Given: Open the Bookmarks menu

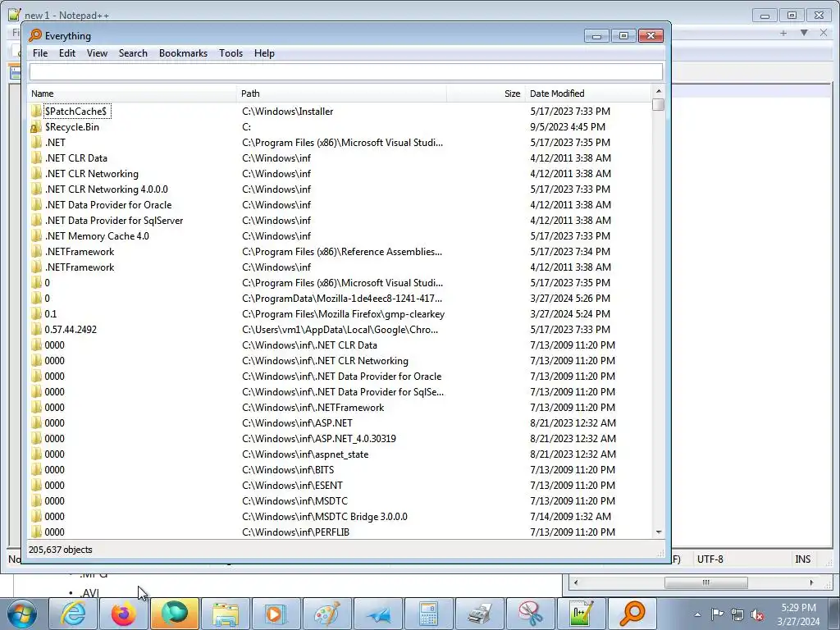Looking at the screenshot, I should [x=183, y=53].
